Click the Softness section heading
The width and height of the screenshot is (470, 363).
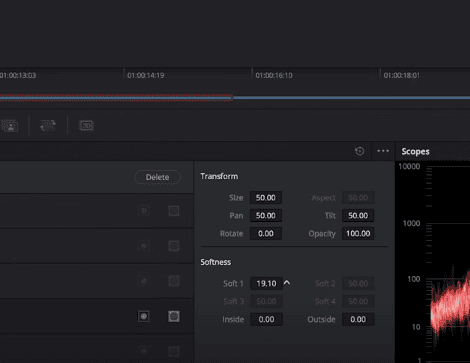pyautogui.click(x=216, y=262)
